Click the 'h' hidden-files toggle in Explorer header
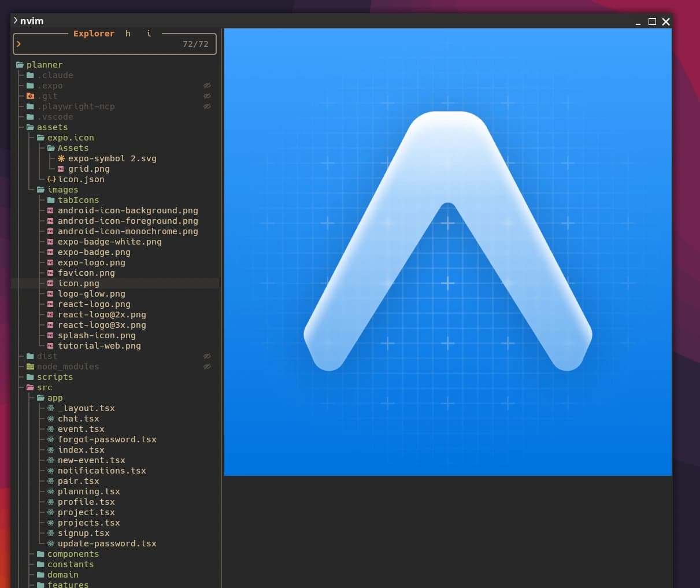 click(x=128, y=34)
